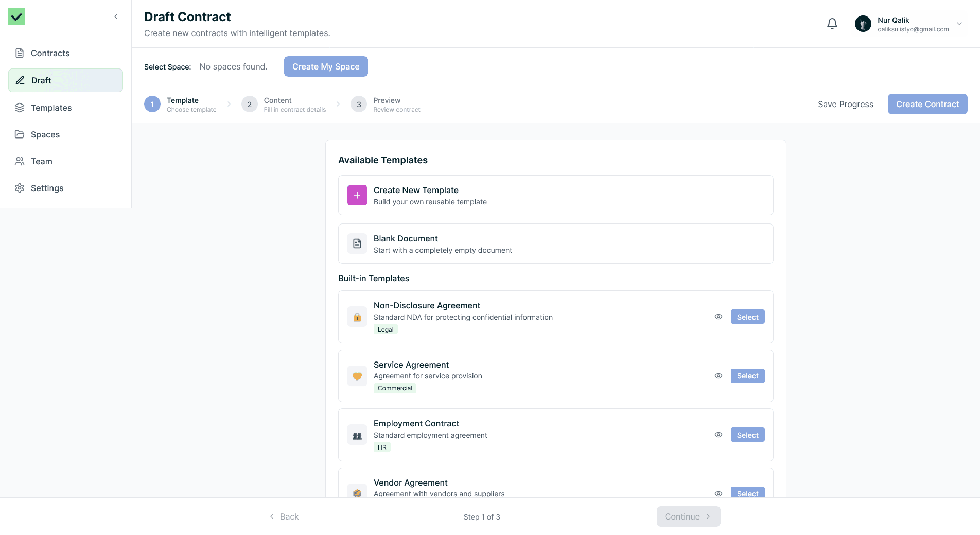Click the Non-Disclosure Agreement lock icon
The width and height of the screenshot is (980, 535).
coord(357,317)
